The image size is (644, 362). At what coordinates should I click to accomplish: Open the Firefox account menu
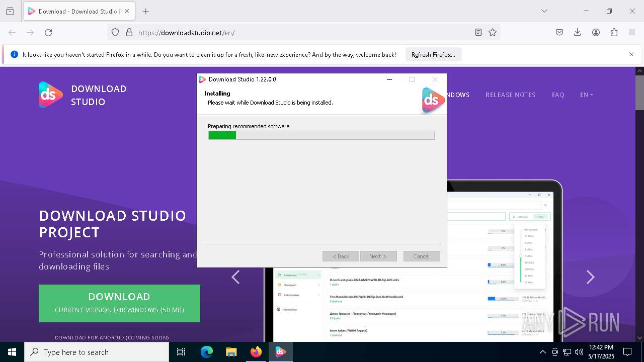click(x=596, y=32)
